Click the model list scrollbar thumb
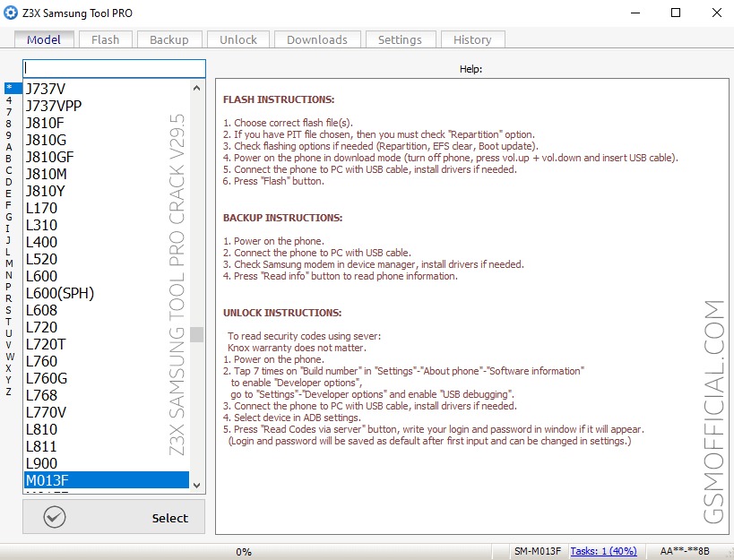 [196, 334]
